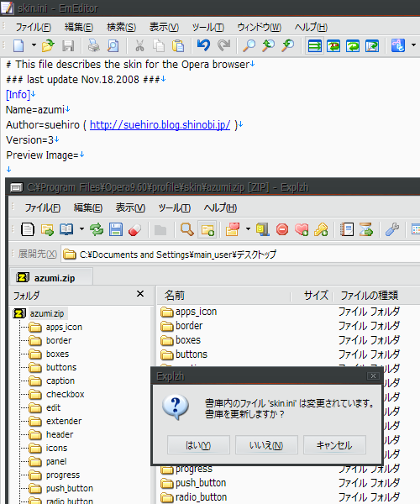Click golden key password icon in Explzh
Screen dimensions: 420x504
[321, 229]
